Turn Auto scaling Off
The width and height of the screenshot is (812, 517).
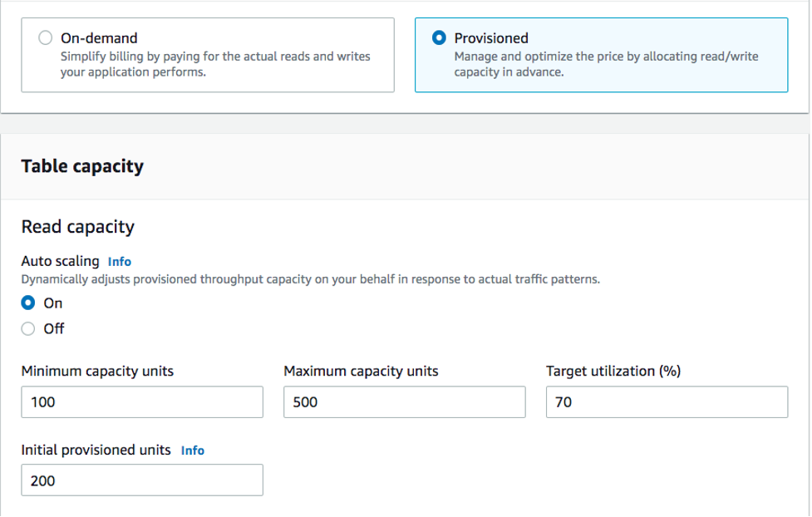[27, 326]
